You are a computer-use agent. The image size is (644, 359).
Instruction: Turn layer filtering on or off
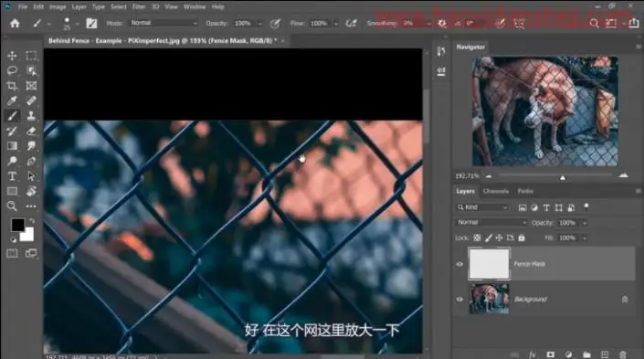point(586,206)
